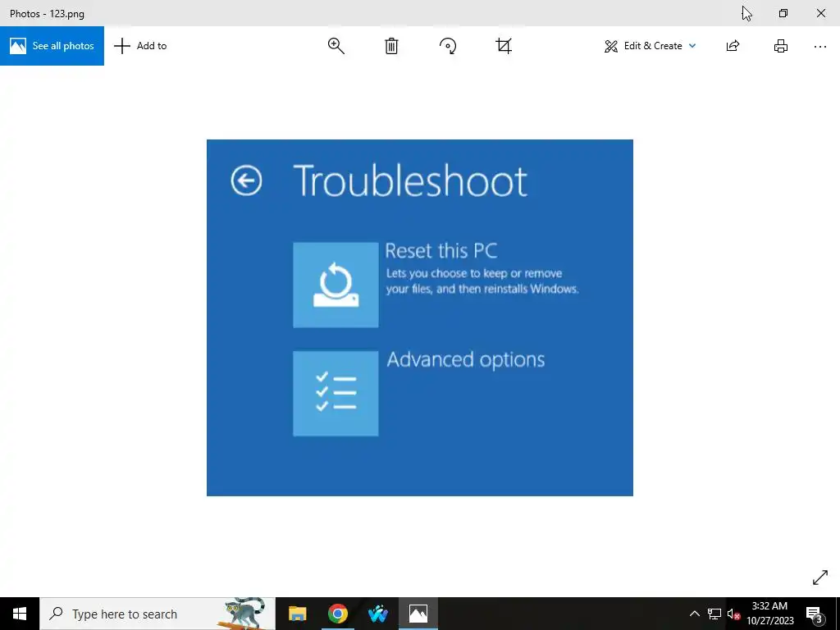
Task: Select the Crop tool icon
Action: pyautogui.click(x=504, y=46)
